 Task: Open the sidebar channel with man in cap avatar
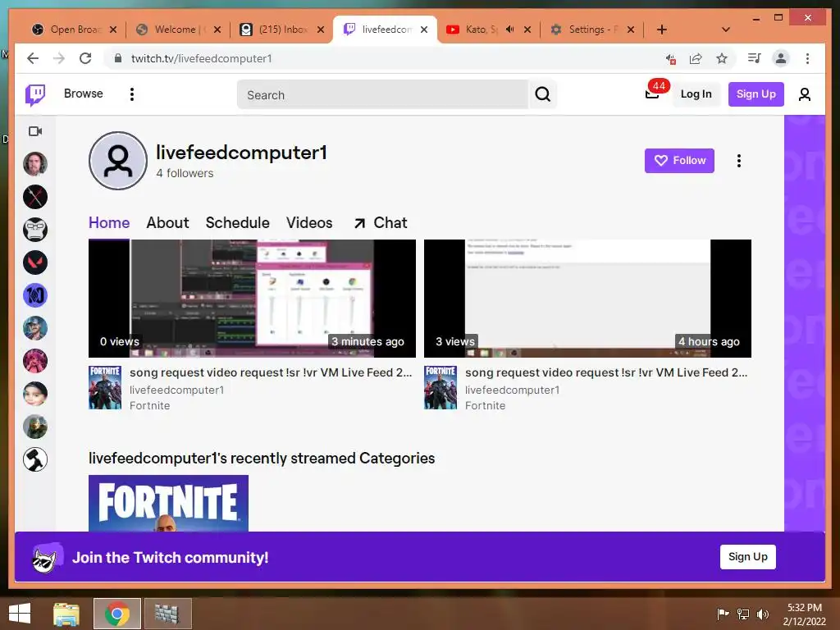pos(35,328)
